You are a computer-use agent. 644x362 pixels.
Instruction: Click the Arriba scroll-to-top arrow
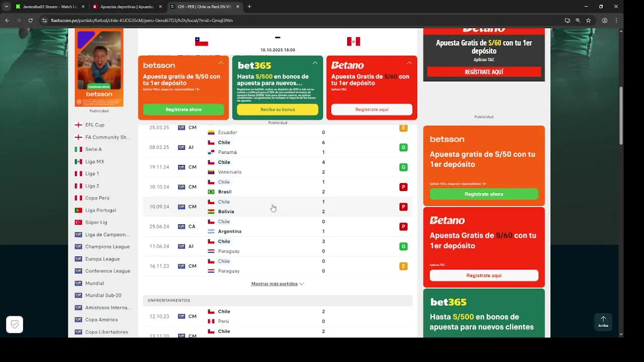coord(603,322)
